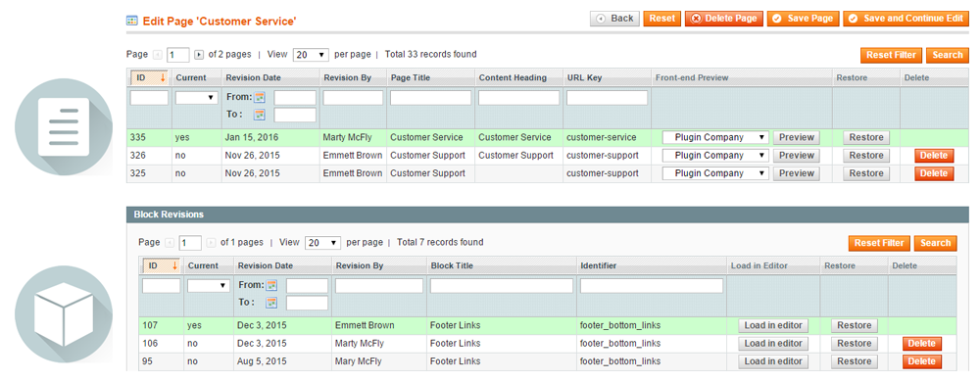Restore block revision 107
The height and width of the screenshot is (382, 980).
855,325
